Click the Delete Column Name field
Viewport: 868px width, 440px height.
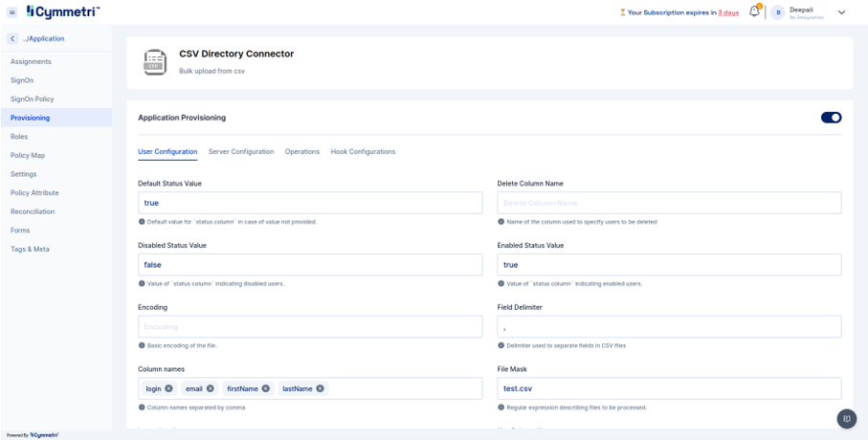[x=669, y=203]
